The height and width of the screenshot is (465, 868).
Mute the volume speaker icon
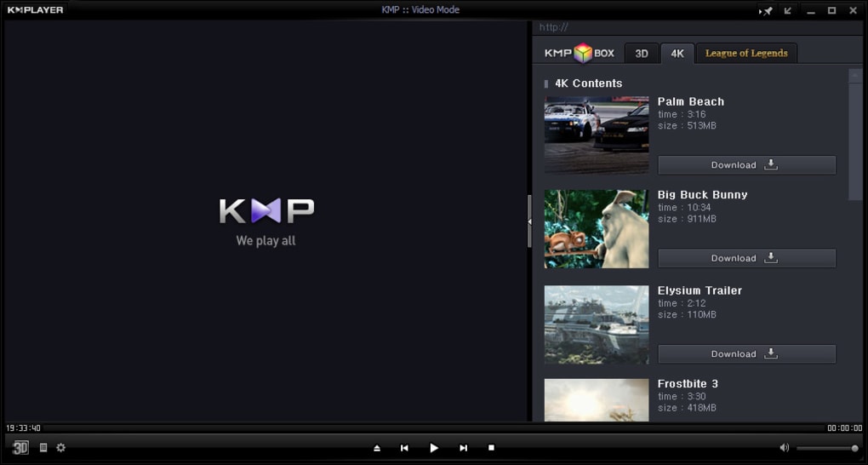[x=784, y=448]
